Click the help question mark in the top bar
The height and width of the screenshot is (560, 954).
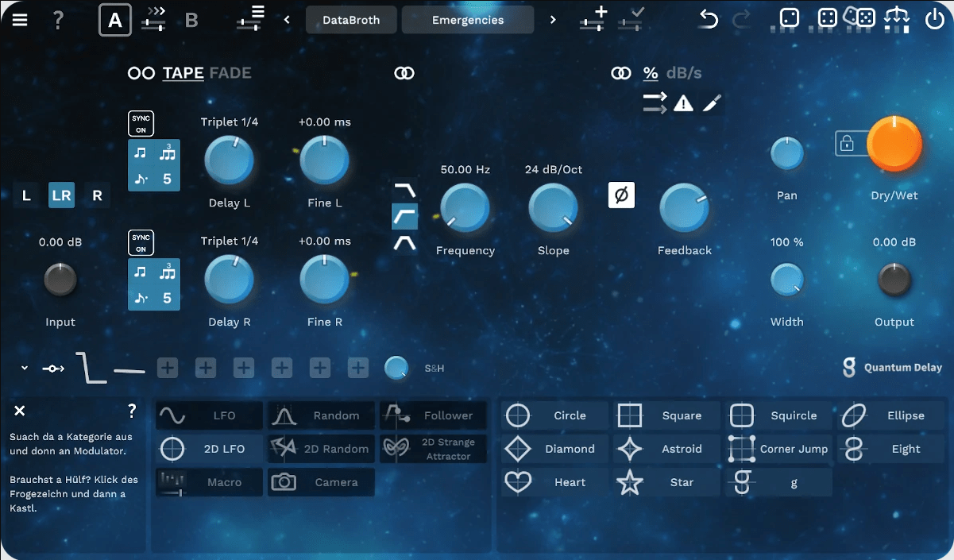58,21
